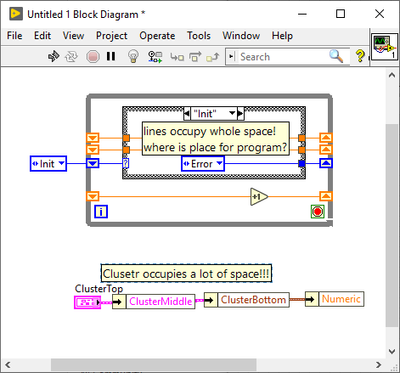The width and height of the screenshot is (400, 373).
Task: Click the Run arrow toolbar icon
Action: point(53,56)
